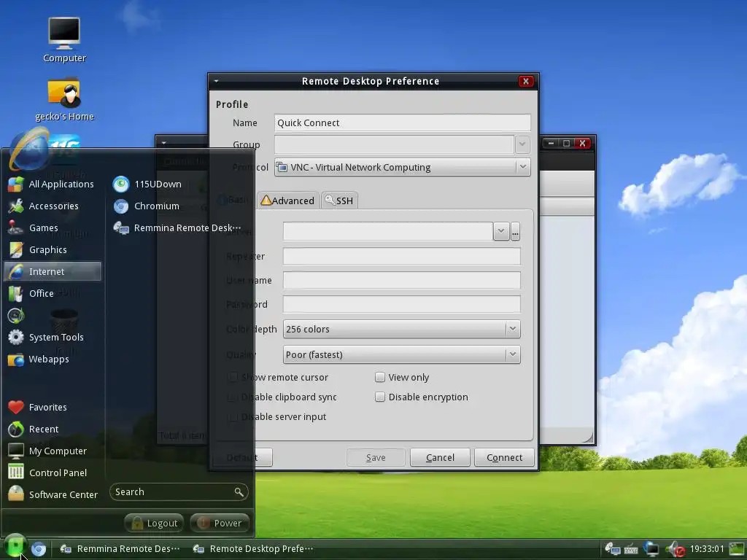Open the Group dropdown arrow
The image size is (747, 560).
[x=522, y=144]
